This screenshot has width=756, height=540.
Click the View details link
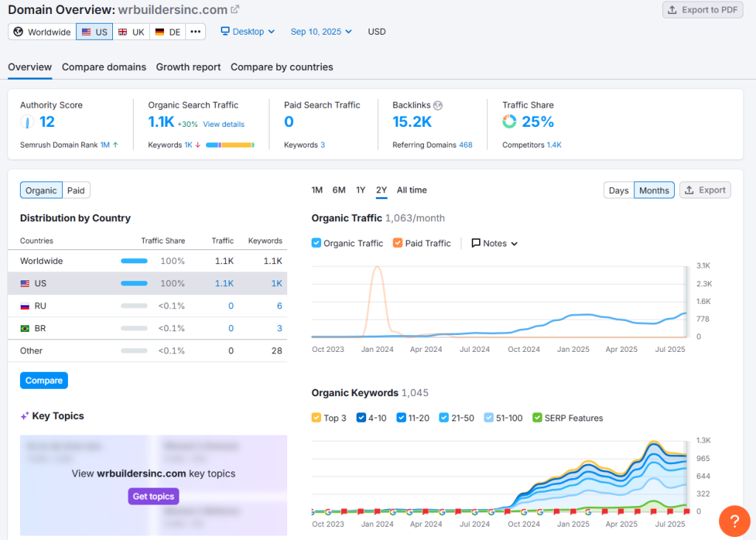coord(224,124)
